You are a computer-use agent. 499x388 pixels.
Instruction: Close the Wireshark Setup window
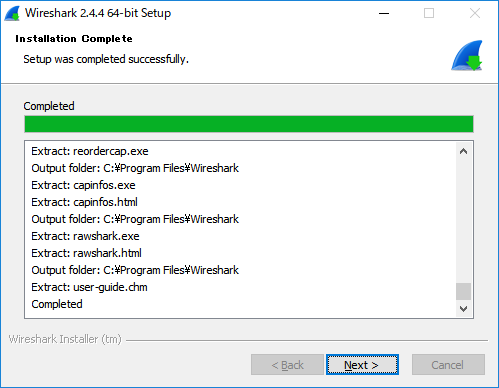point(475,14)
